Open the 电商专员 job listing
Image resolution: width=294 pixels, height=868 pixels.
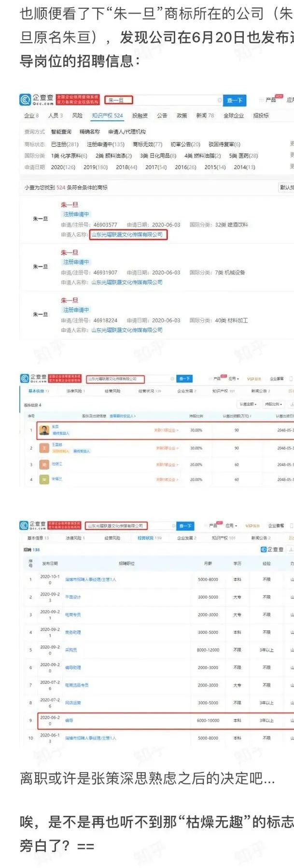click(x=73, y=615)
